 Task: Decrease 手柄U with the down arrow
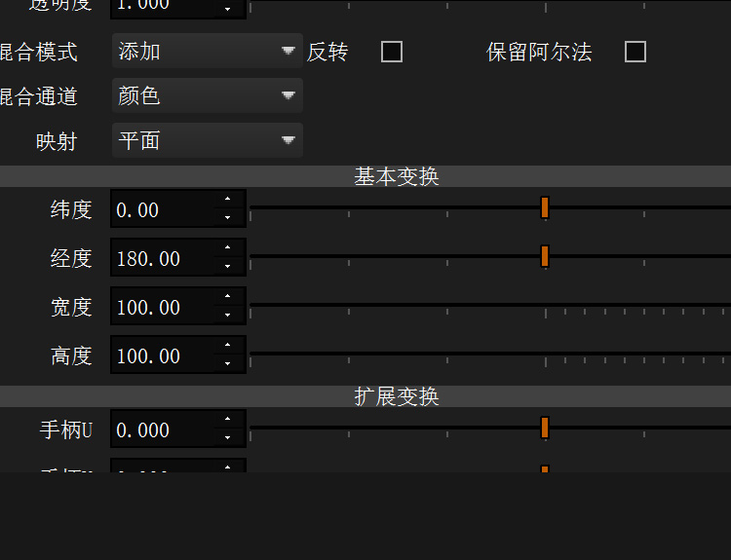click(228, 437)
